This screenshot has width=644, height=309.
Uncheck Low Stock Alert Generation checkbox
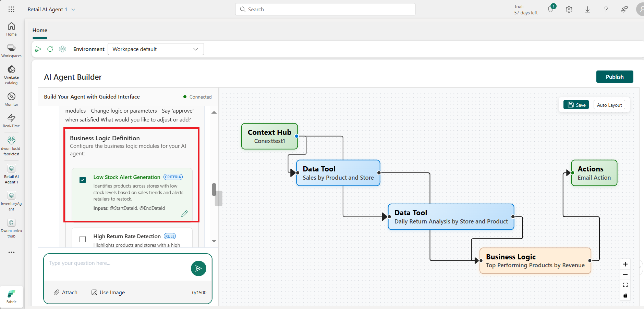pyautogui.click(x=83, y=180)
